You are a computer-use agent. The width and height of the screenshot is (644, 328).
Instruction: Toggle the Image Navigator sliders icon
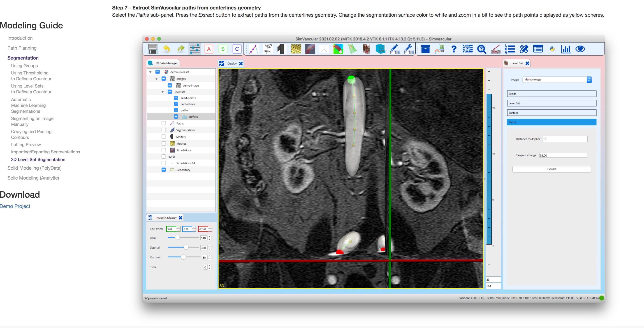click(x=195, y=49)
